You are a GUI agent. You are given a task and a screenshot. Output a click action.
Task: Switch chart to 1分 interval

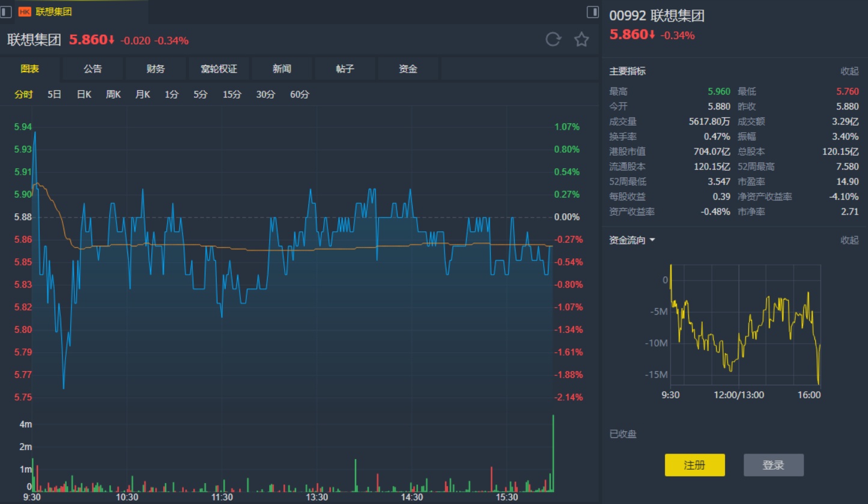[x=172, y=94]
